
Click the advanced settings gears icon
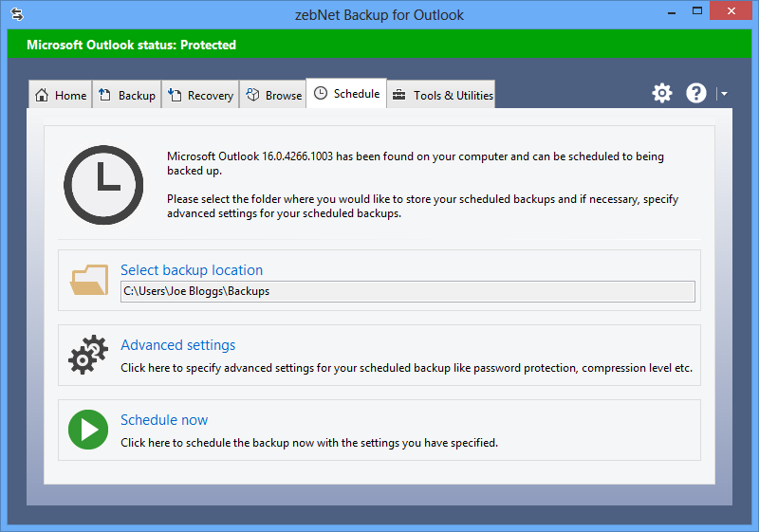(87, 355)
